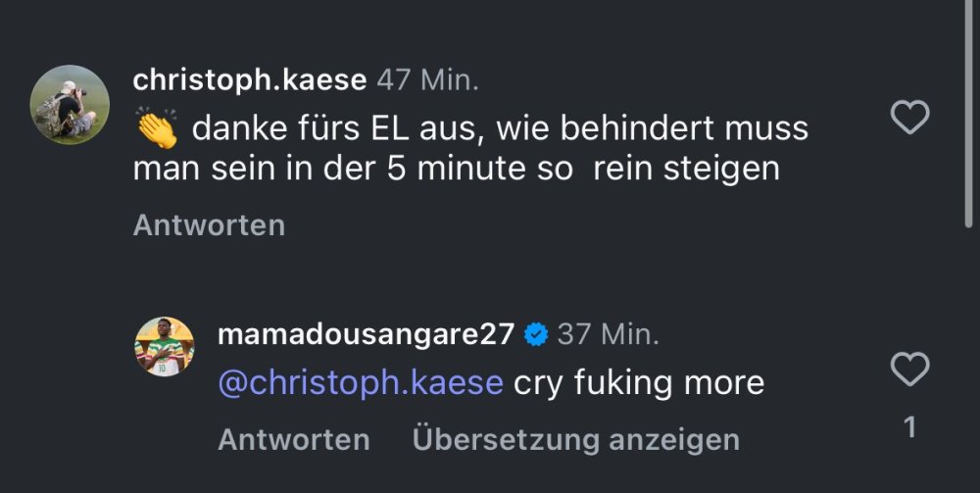Viewport: 980px width, 493px height.
Task: Click the @christoph.kaese mention in the reply
Action: (360, 382)
